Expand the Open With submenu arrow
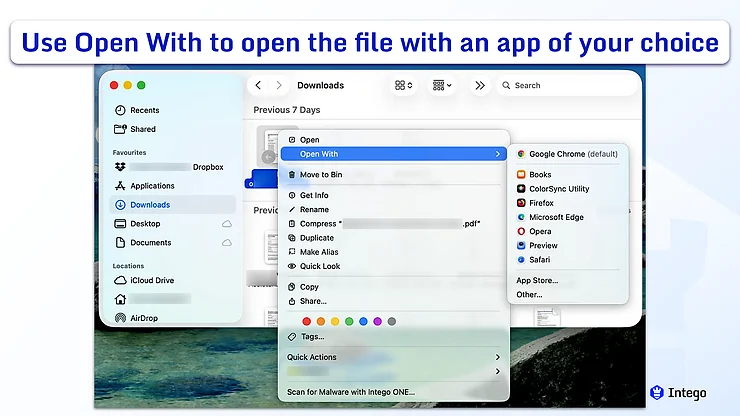This screenshot has height=416, width=740. point(497,154)
